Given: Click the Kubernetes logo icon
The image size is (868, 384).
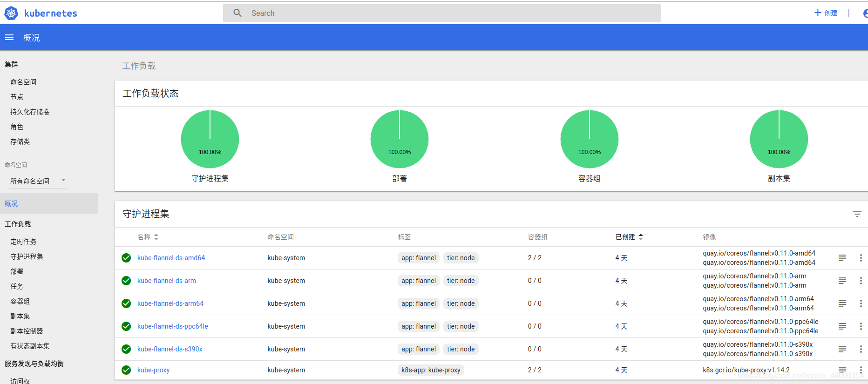Looking at the screenshot, I should coord(11,13).
